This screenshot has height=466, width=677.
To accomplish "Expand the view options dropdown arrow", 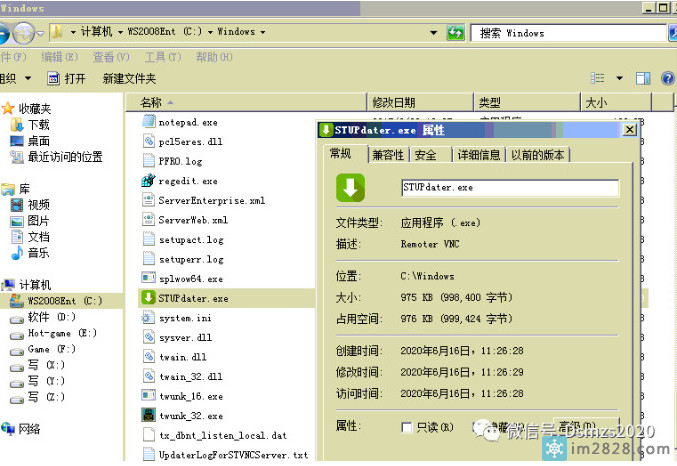I will [620, 78].
